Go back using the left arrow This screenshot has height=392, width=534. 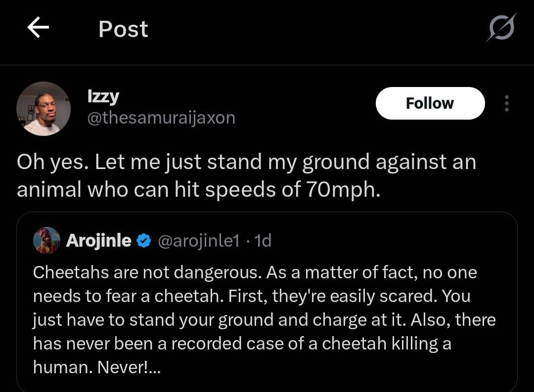(x=38, y=28)
